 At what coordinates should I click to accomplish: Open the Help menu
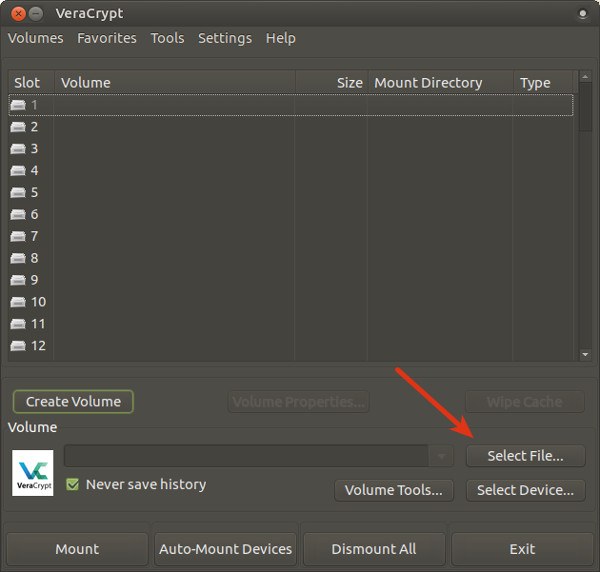click(x=280, y=38)
